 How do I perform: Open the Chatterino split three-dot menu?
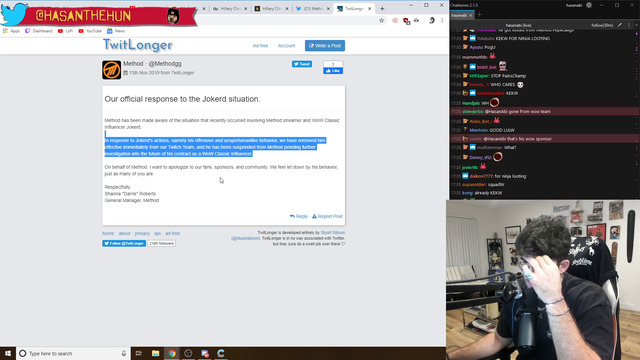point(629,25)
